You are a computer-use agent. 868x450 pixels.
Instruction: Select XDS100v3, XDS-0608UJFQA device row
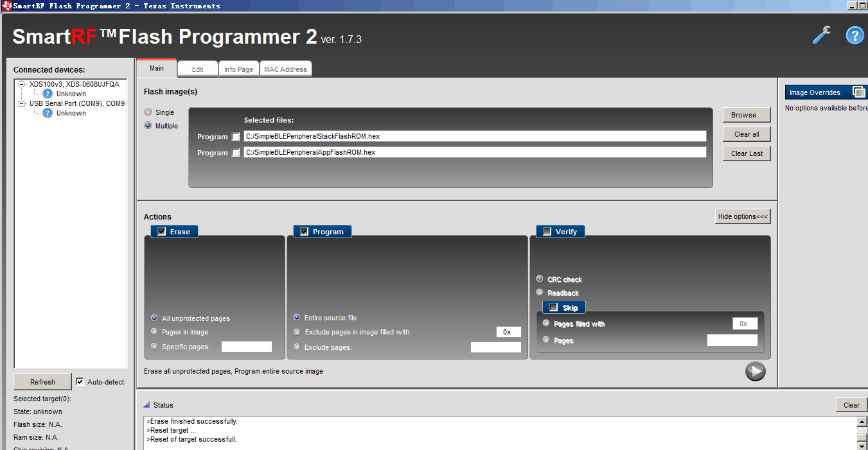[x=74, y=84]
